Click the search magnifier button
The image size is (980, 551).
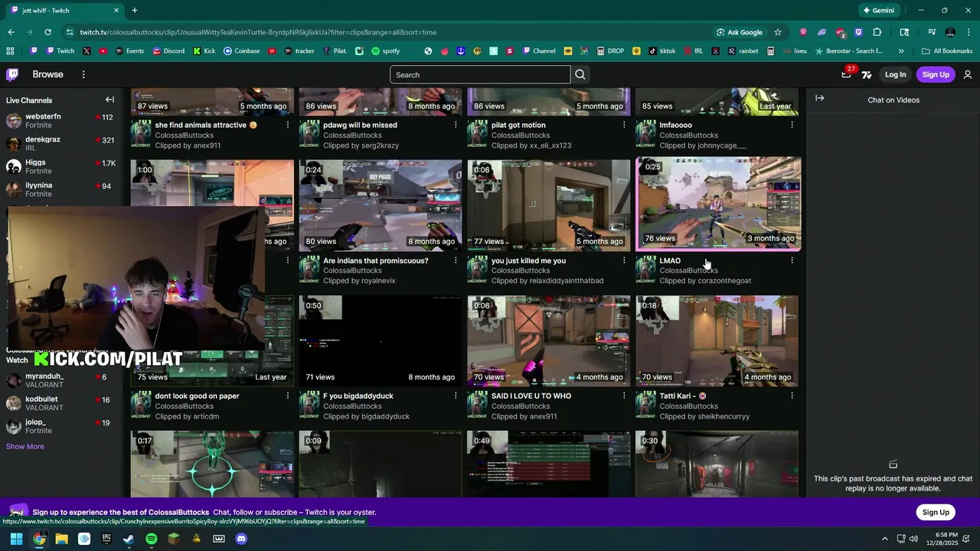click(580, 74)
